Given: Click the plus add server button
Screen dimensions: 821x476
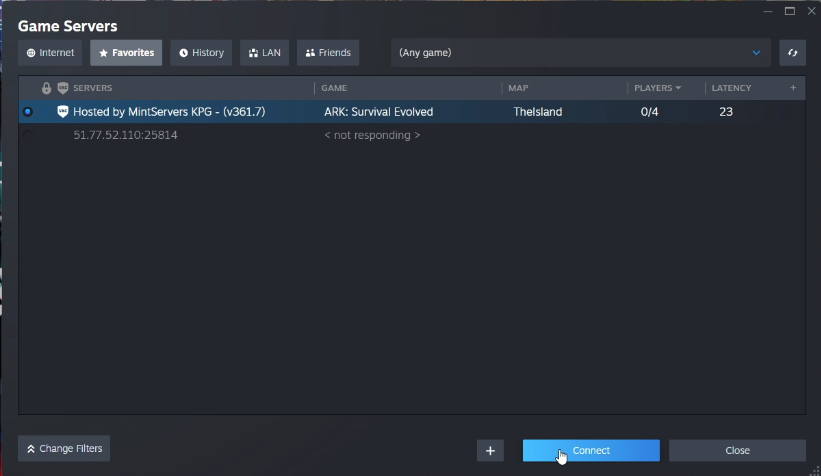Looking at the screenshot, I should (490, 450).
